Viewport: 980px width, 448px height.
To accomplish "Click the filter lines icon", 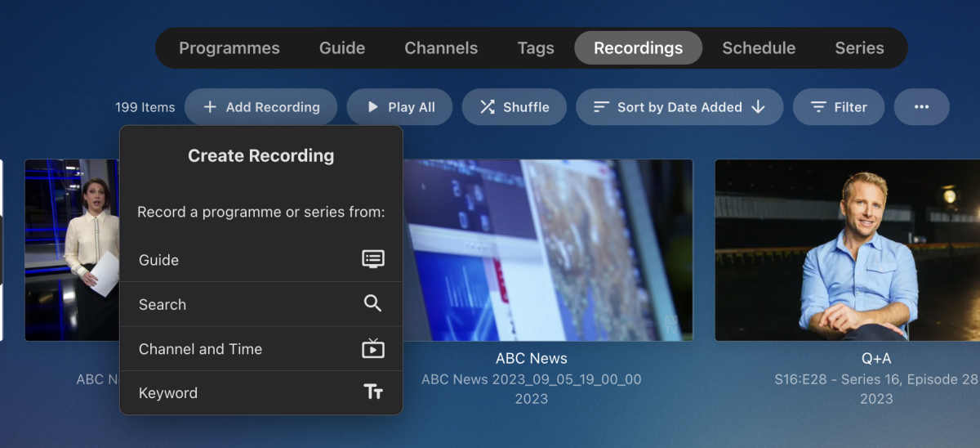I will click(x=818, y=107).
